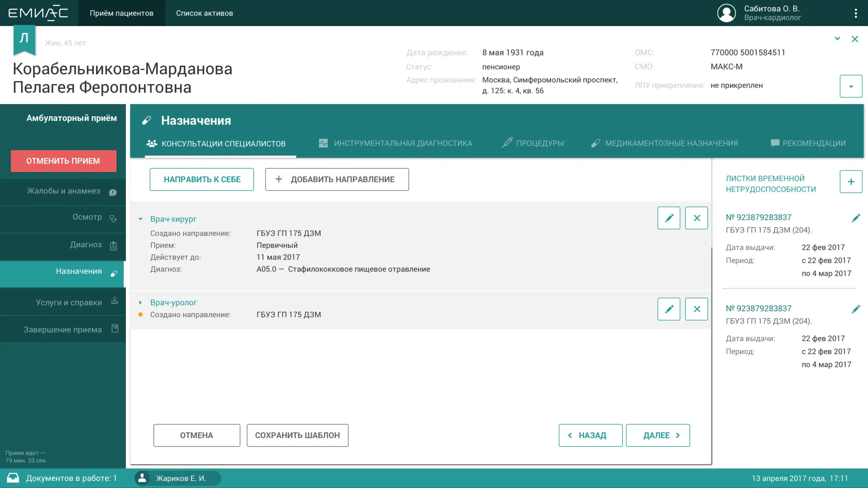Screen dimensions: 868x488
Task: Click the user profile avatar icon
Action: [x=726, y=13]
